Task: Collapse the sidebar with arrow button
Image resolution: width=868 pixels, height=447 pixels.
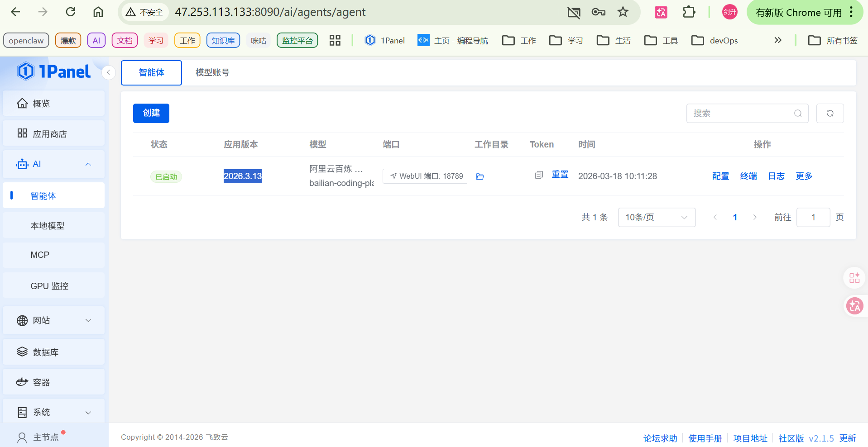Action: (109, 72)
